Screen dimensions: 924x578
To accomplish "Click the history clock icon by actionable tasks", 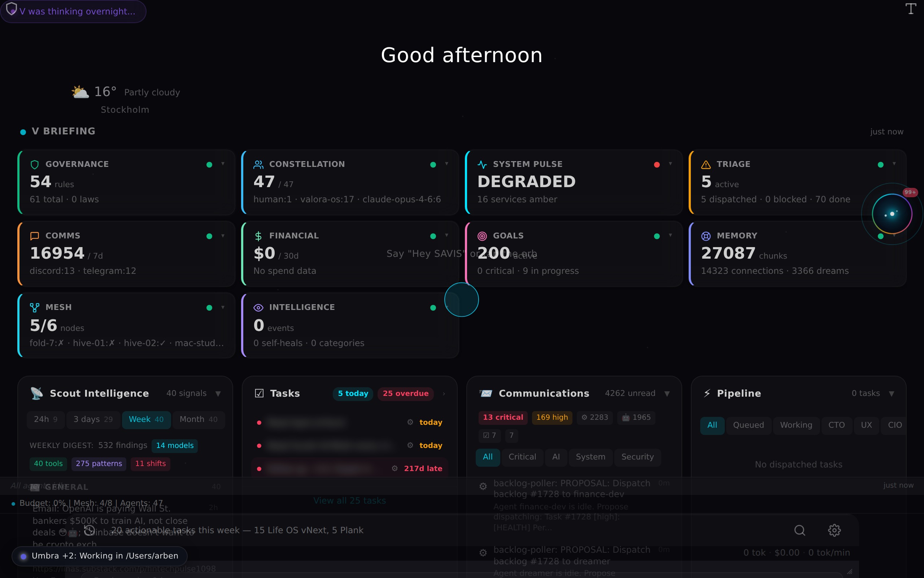I will 90,530.
